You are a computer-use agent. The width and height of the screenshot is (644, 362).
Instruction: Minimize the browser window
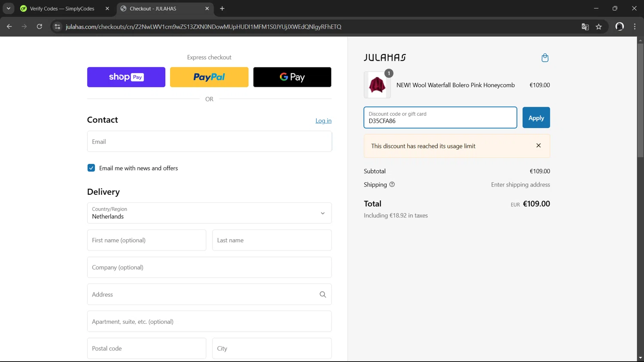(596, 9)
